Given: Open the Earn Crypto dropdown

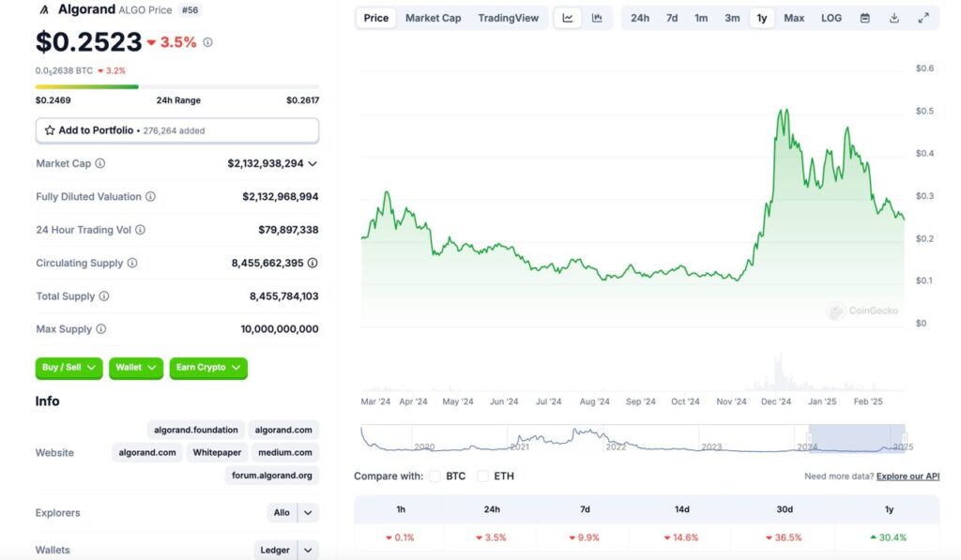Looking at the screenshot, I should click(x=208, y=368).
